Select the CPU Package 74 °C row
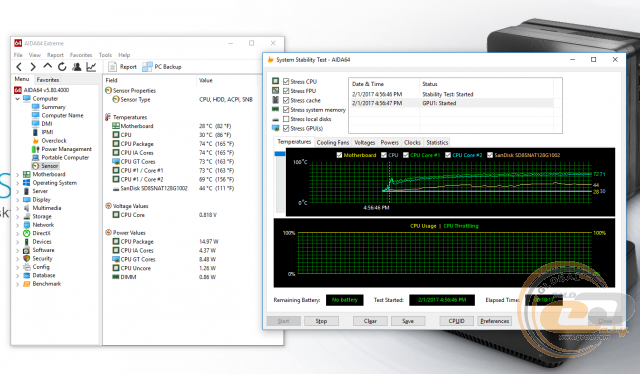This screenshot has width=640, height=374. click(x=180, y=144)
